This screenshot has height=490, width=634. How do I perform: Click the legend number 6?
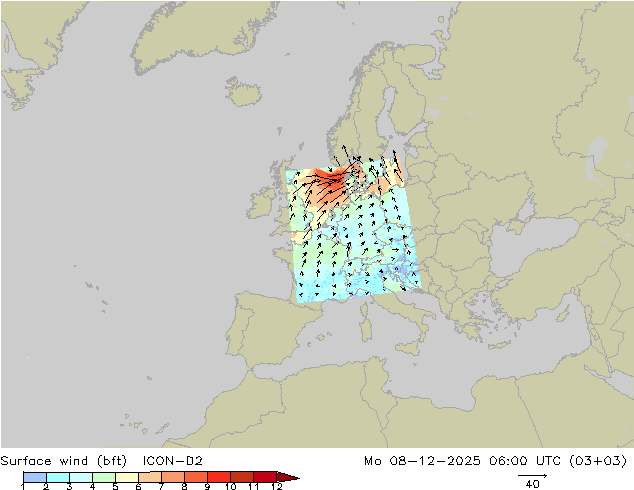138,486
